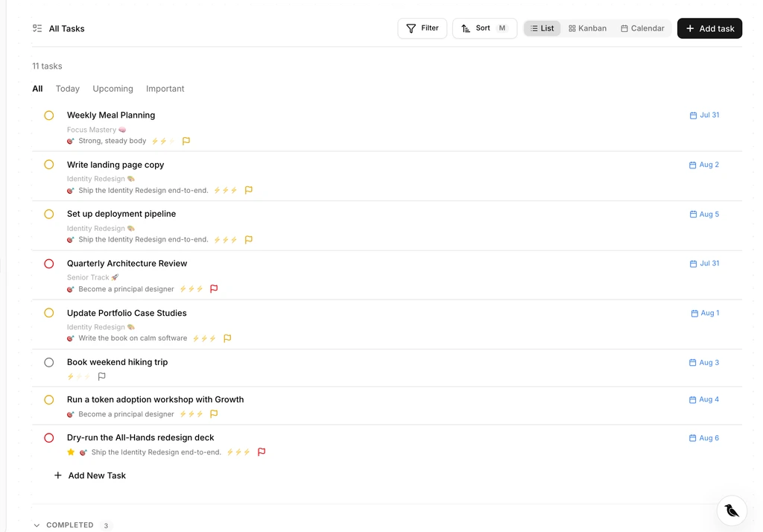Switch to Kanban view
This screenshot has height=532, width=763.
pos(587,28)
